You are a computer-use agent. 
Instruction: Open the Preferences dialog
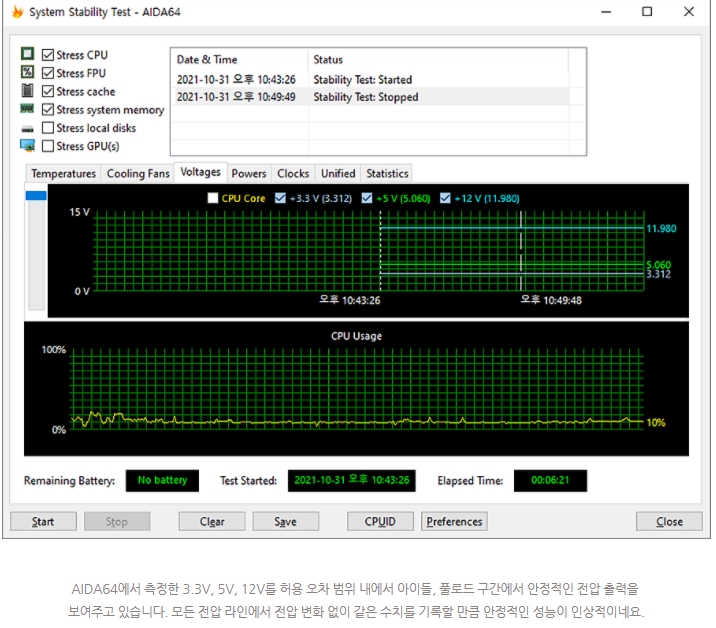click(454, 521)
